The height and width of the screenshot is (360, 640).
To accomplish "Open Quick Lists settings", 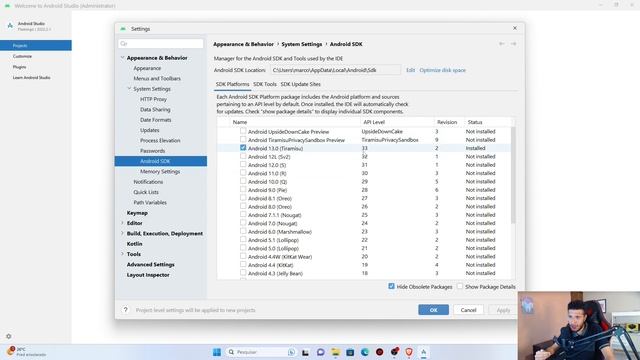I will point(146,192).
